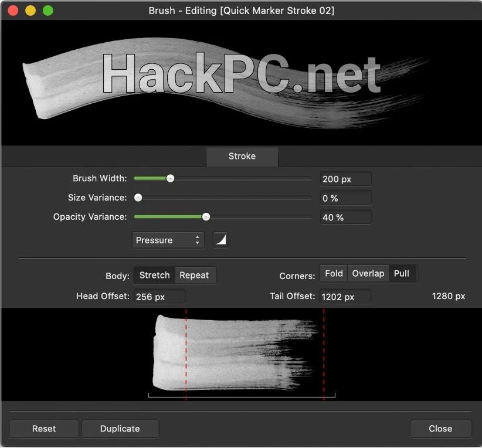Screen dimensions: 482x448
Task: Click the pressure curve profile icon
Action: coord(220,240)
